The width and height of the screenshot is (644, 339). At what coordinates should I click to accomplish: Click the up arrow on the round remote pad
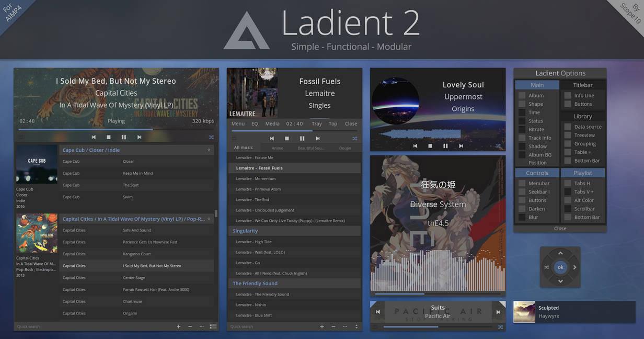pyautogui.click(x=560, y=253)
